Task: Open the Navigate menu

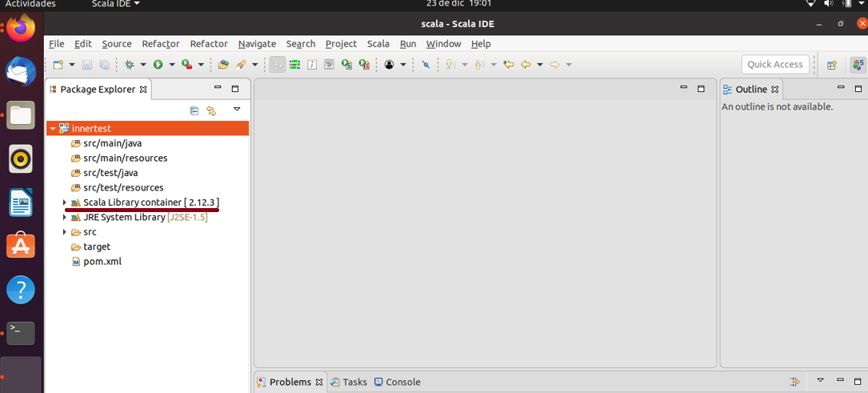Action: click(x=257, y=44)
